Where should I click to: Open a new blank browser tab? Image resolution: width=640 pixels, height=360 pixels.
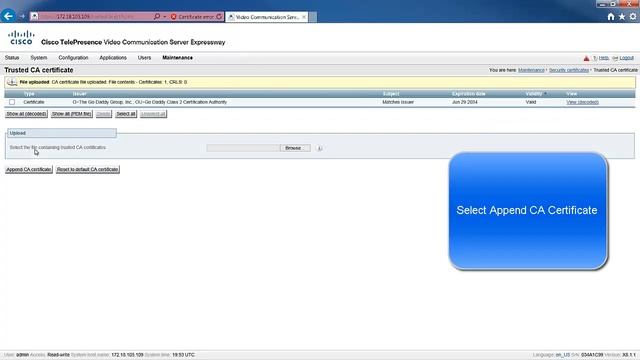pyautogui.click(x=313, y=17)
